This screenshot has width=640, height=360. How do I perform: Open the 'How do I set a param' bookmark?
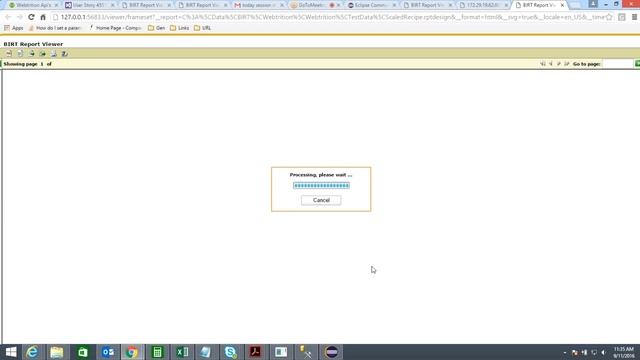(55, 28)
